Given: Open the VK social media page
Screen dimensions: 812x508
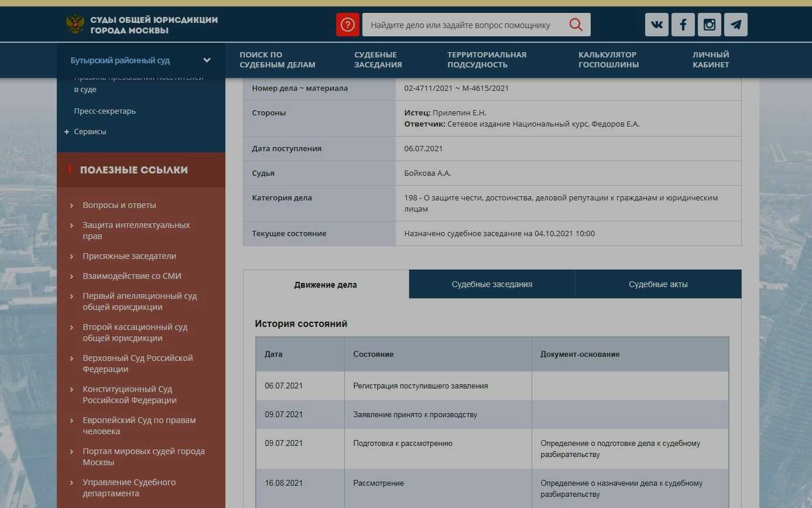Looking at the screenshot, I should (x=656, y=25).
